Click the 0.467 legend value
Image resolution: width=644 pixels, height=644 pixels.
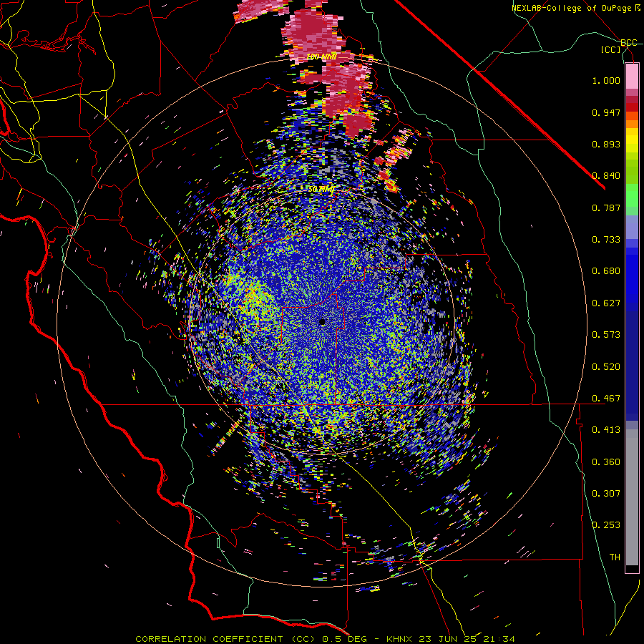606,399
